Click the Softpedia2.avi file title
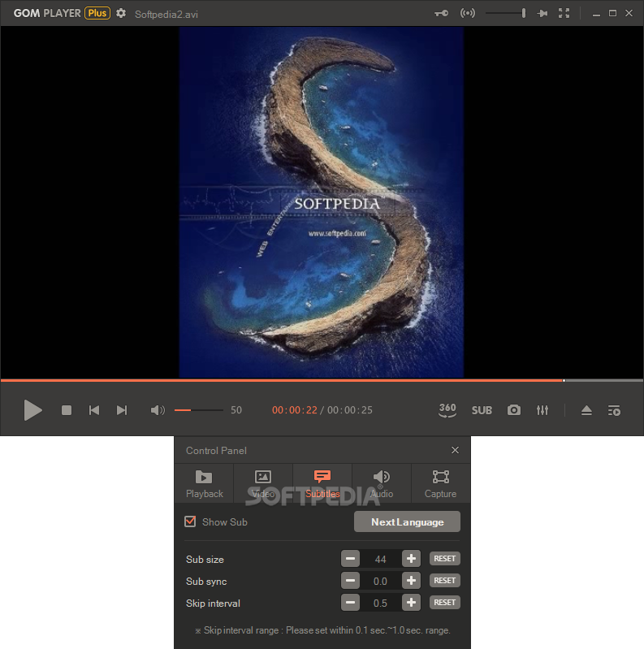 coord(166,15)
